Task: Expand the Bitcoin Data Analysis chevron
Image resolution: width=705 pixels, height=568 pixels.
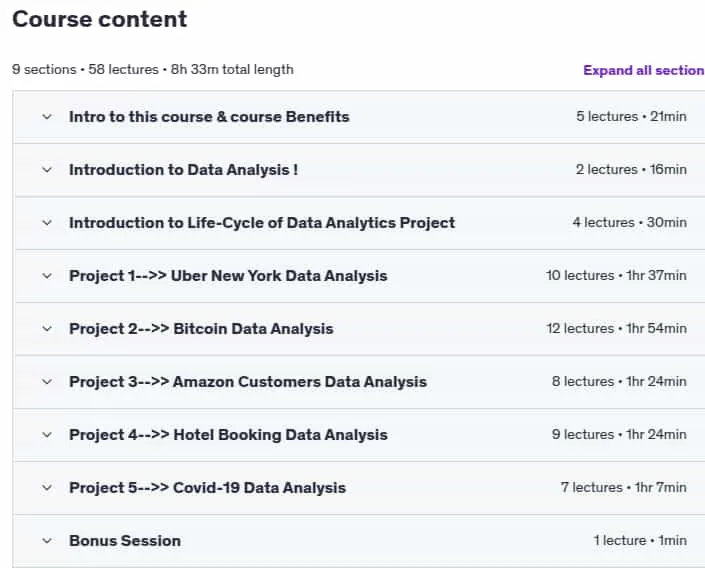Action: point(47,329)
